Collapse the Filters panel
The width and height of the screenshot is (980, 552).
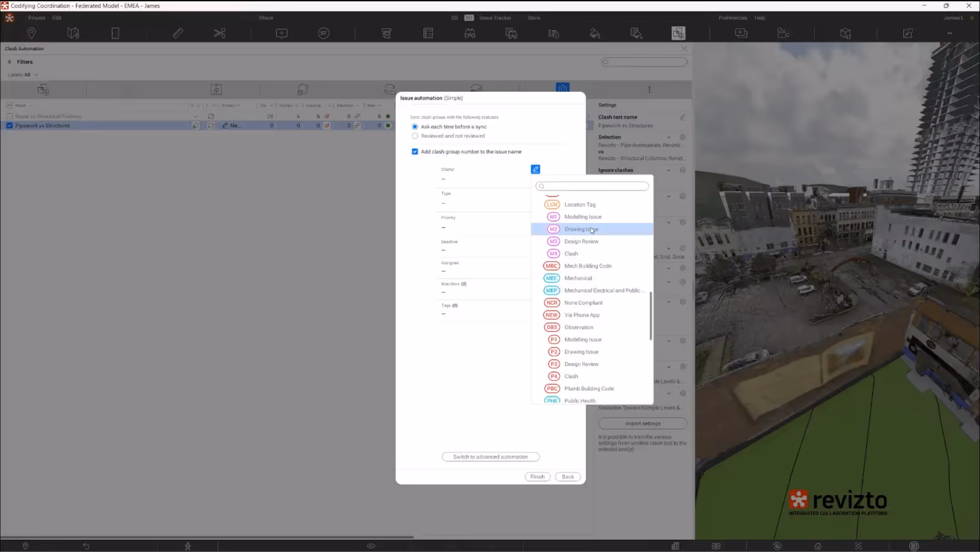tap(9, 62)
